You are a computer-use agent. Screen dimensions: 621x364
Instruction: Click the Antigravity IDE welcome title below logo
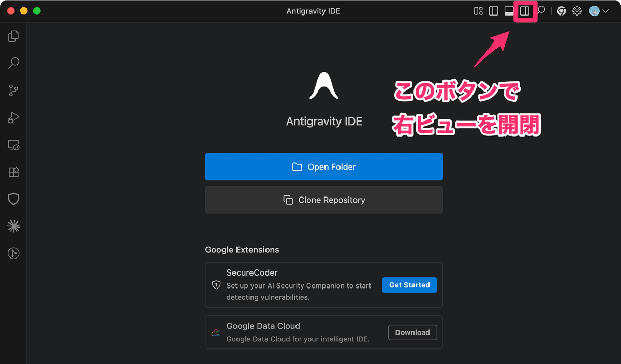(324, 122)
